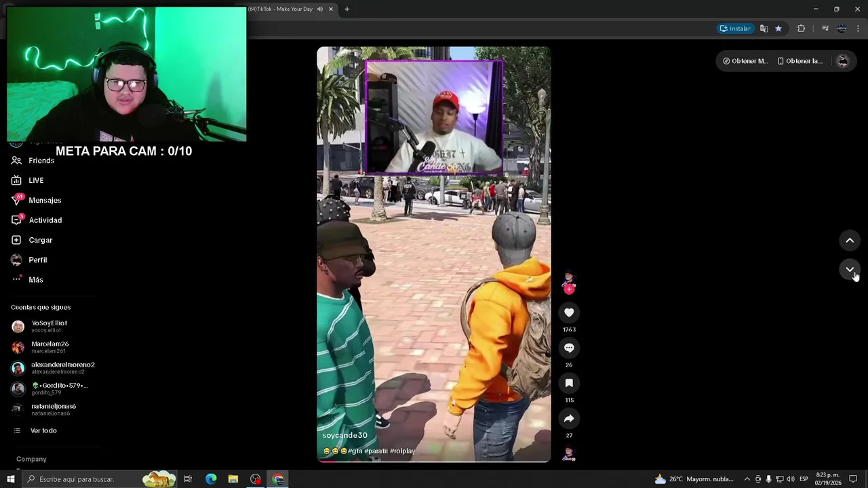Viewport: 868px width, 488px height.
Task: Open the spinning sound disc icon
Action: tap(569, 454)
